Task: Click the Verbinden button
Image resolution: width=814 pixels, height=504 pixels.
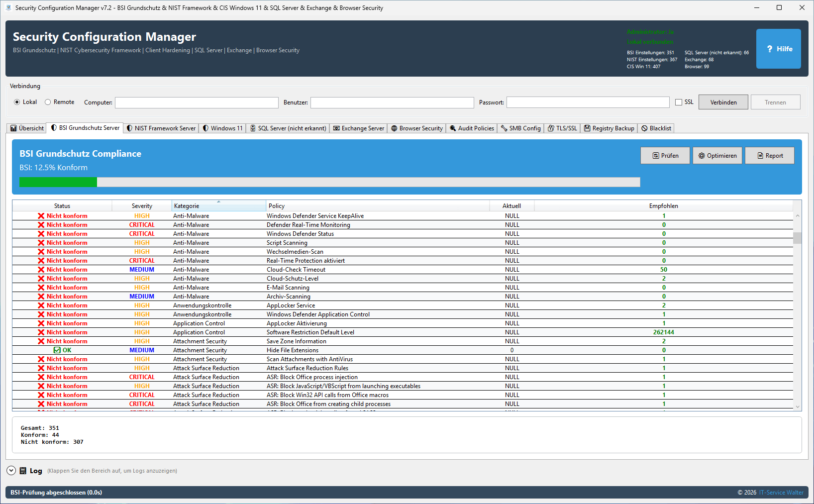Action: click(723, 102)
